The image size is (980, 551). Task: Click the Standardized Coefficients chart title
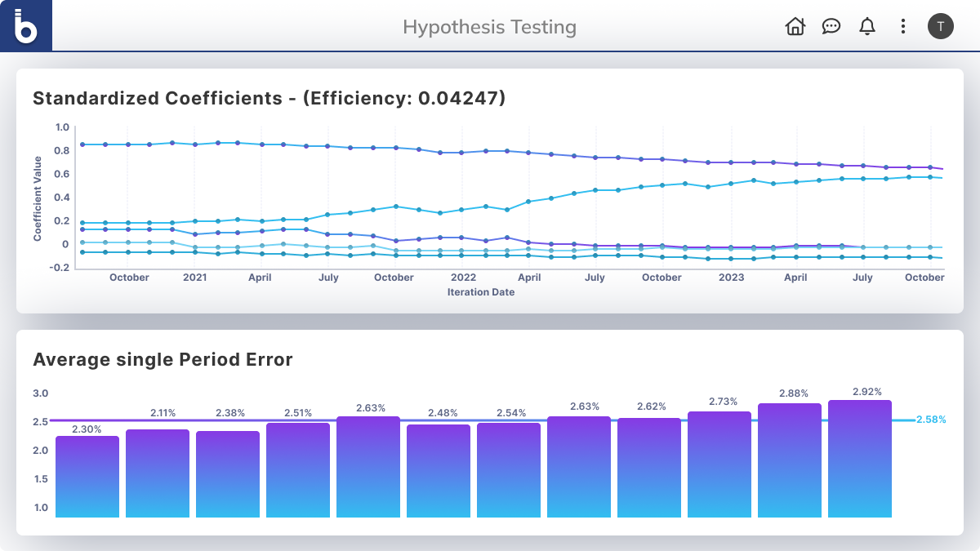coord(269,99)
